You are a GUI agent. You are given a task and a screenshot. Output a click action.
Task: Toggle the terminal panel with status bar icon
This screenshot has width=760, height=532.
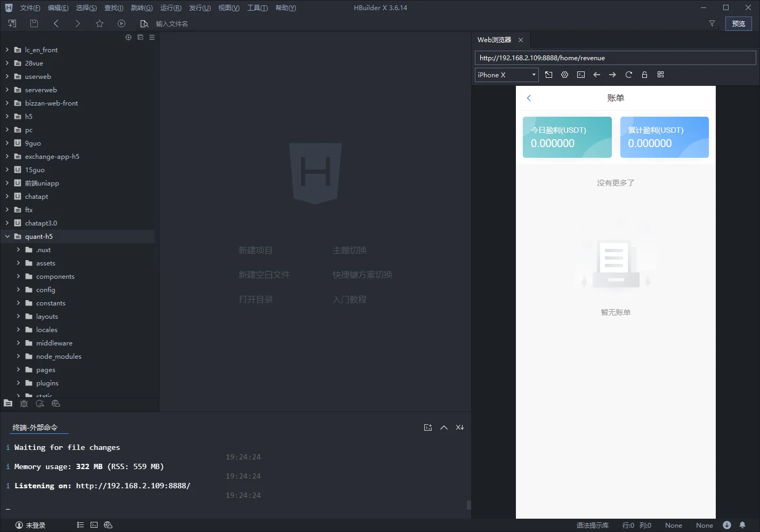[x=94, y=525]
